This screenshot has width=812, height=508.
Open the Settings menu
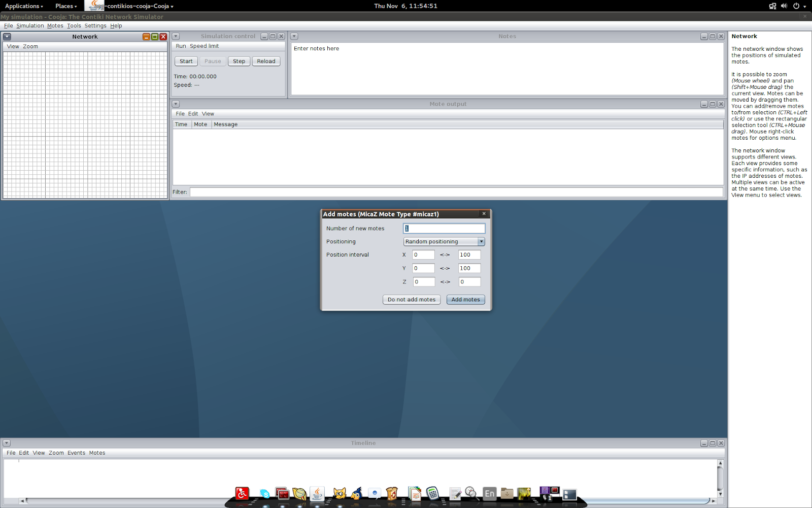tap(95, 26)
